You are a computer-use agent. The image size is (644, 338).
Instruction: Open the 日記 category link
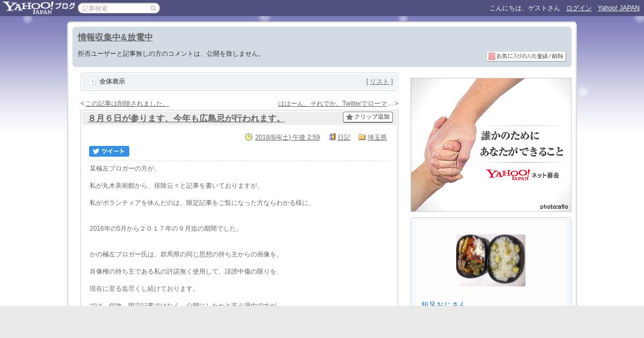(x=343, y=137)
